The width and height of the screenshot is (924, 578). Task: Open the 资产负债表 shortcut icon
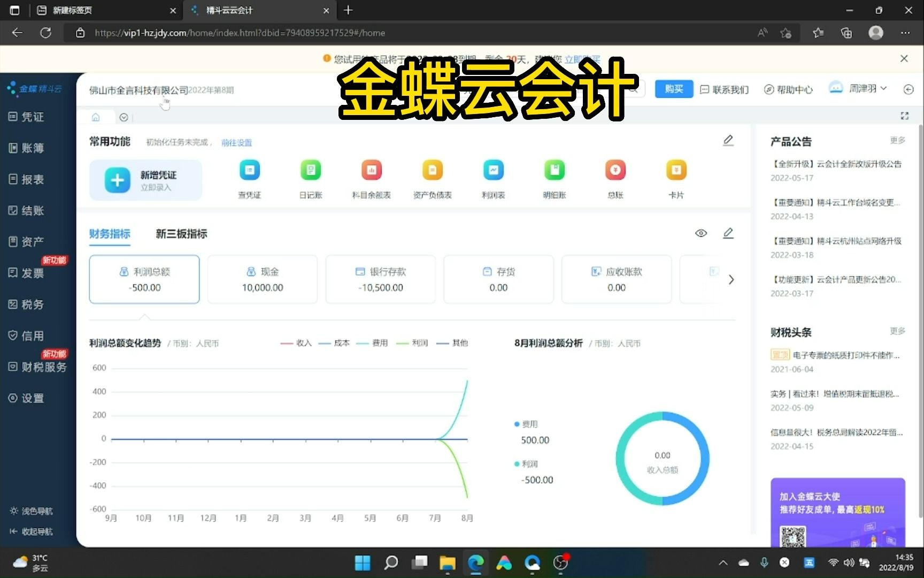click(x=433, y=170)
